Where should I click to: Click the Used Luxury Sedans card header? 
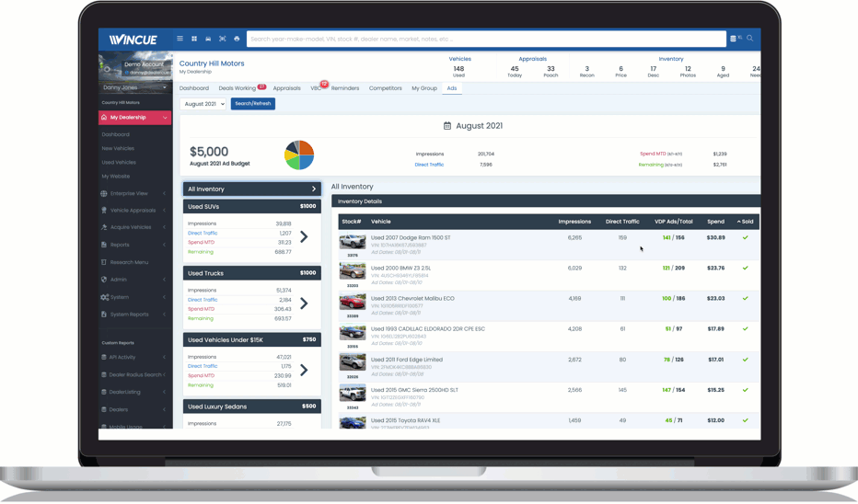click(x=251, y=407)
